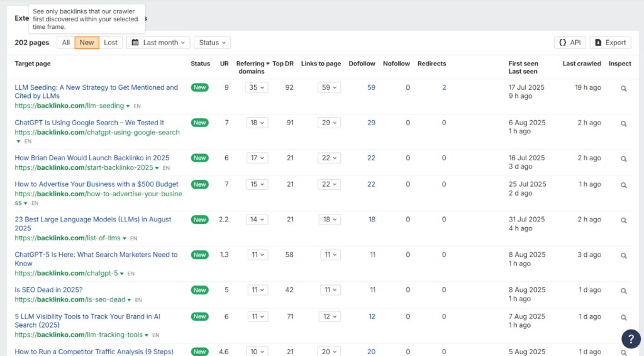Screen dimensions: 644x356
Task: Sort by Last crawled column
Action: point(582,64)
